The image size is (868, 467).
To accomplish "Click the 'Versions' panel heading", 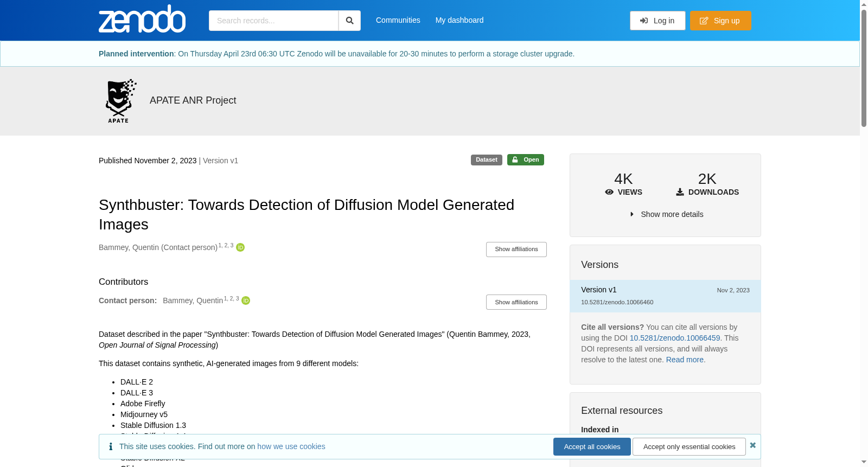I will (599, 265).
